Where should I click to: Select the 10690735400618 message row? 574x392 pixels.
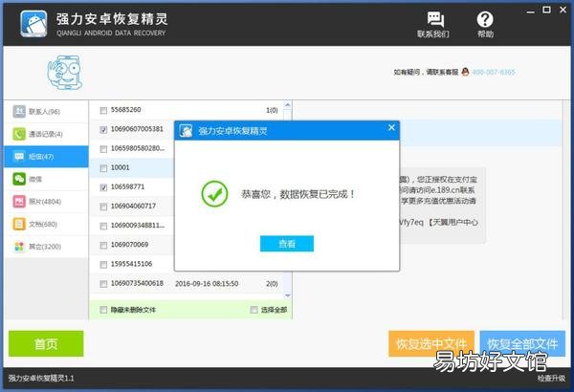187,284
